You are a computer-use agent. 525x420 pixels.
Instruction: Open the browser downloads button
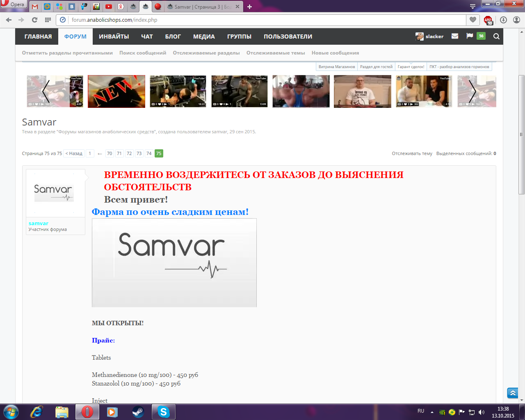click(503, 20)
